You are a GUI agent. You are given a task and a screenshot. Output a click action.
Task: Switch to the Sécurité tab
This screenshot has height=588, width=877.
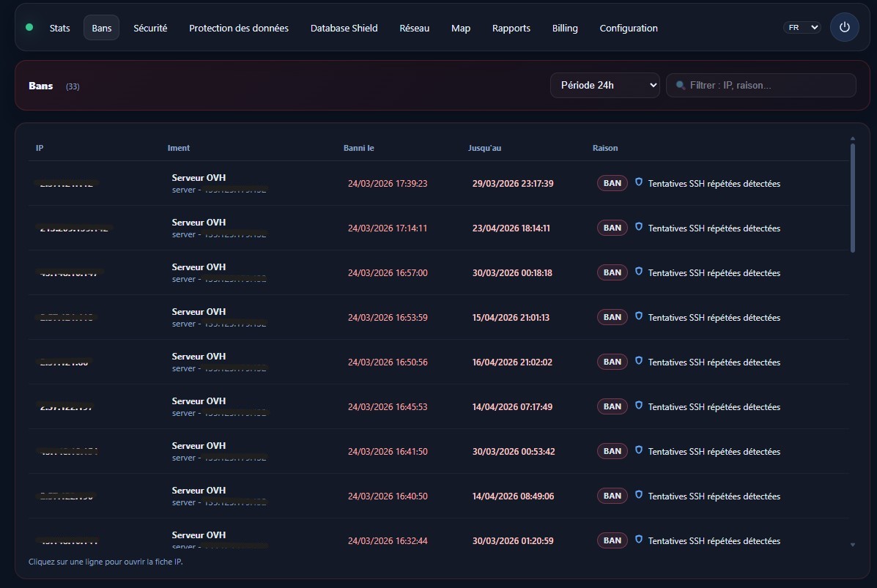coord(150,28)
